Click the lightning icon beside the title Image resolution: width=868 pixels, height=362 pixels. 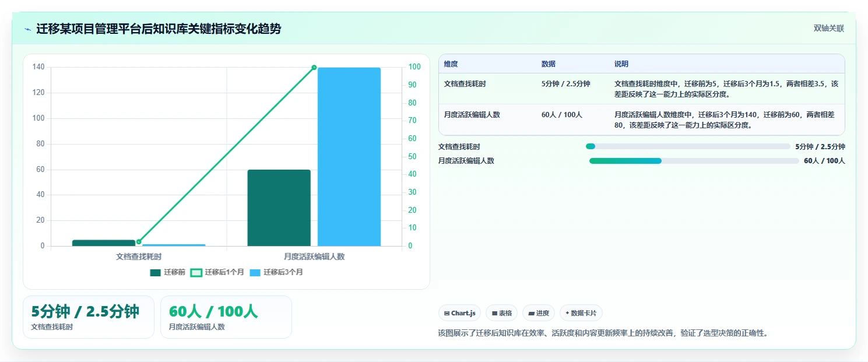click(27, 29)
